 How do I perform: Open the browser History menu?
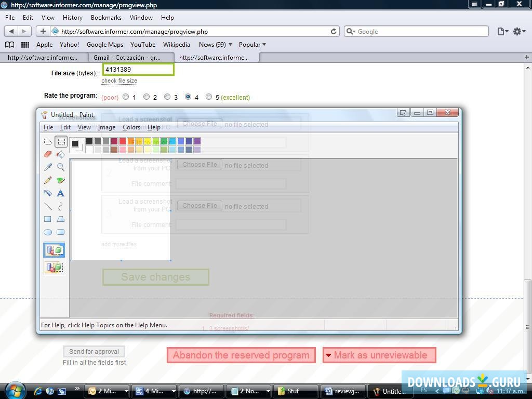point(73,18)
